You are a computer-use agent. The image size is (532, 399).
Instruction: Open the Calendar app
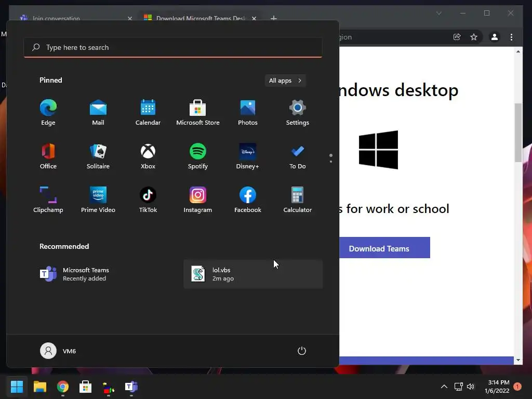[148, 113]
